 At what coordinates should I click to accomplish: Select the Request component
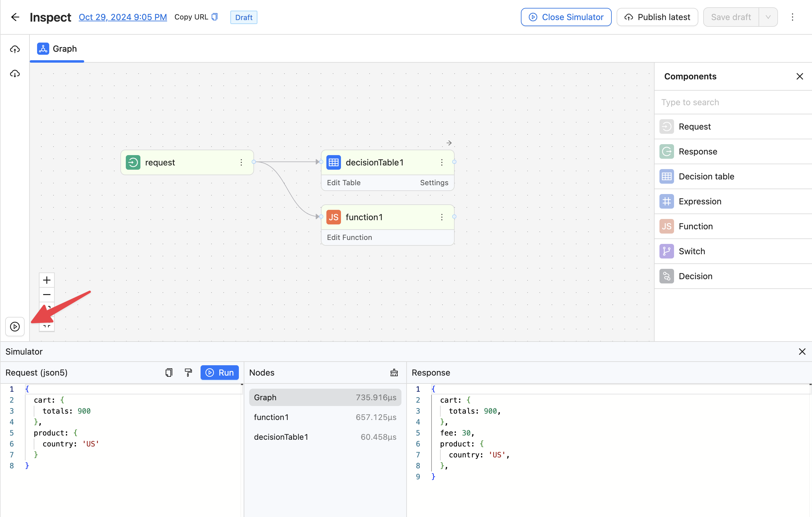[733, 127]
